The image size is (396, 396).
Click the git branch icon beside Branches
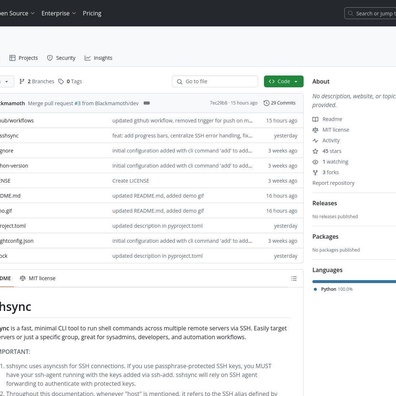pyautogui.click(x=22, y=81)
